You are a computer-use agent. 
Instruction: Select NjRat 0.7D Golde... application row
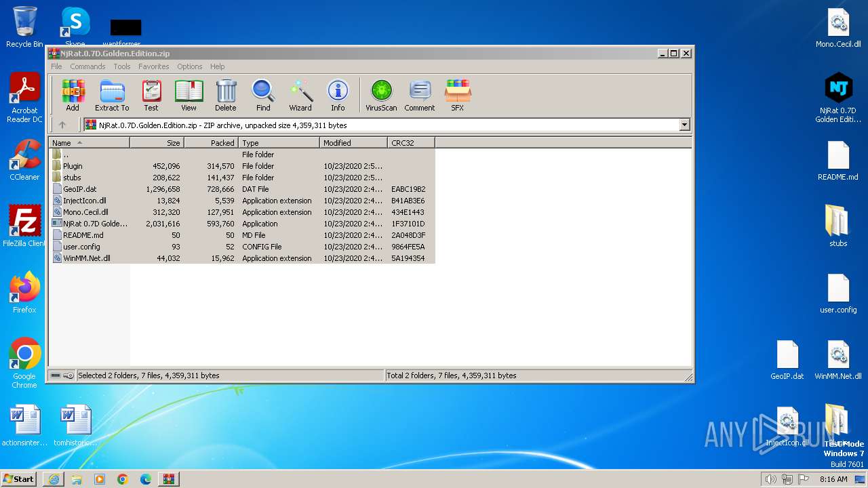pyautogui.click(x=242, y=224)
